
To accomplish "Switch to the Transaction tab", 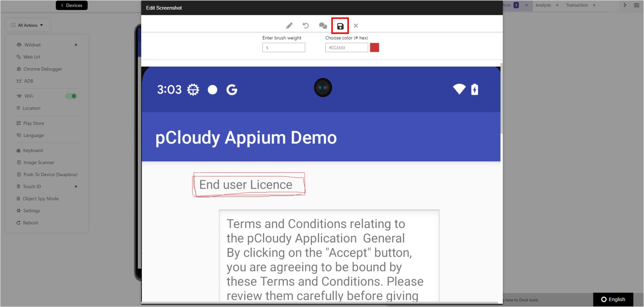I will coord(577,5).
